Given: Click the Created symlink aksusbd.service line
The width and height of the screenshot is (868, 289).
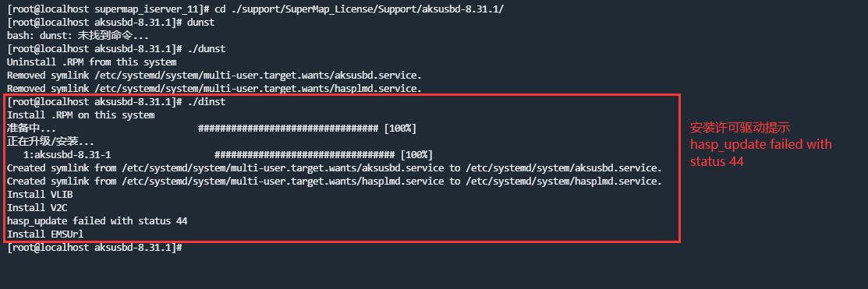Looking at the screenshot, I should tap(335, 168).
